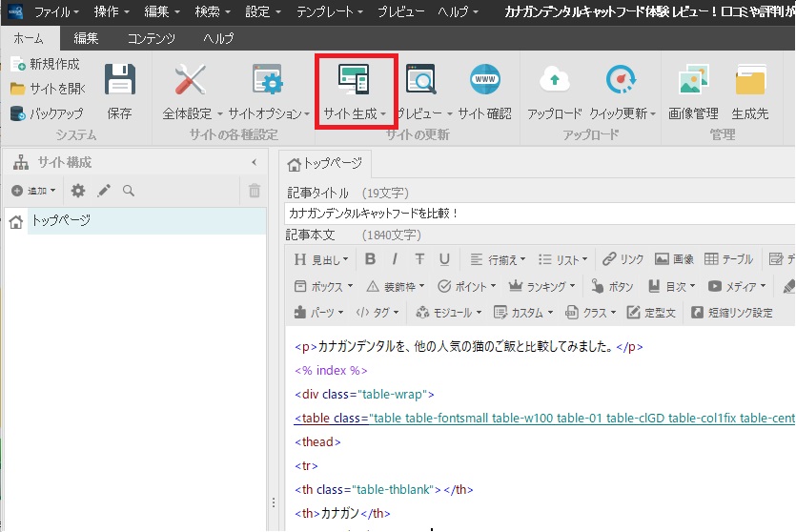Click the サイト生成 icon
The image size is (796, 532).
(354, 79)
